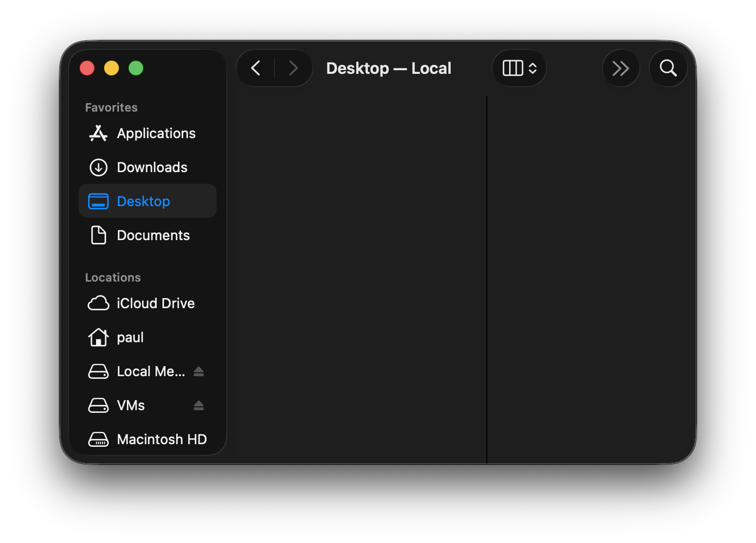
Task: Select Desktop in the Favorites list
Action: 143,201
